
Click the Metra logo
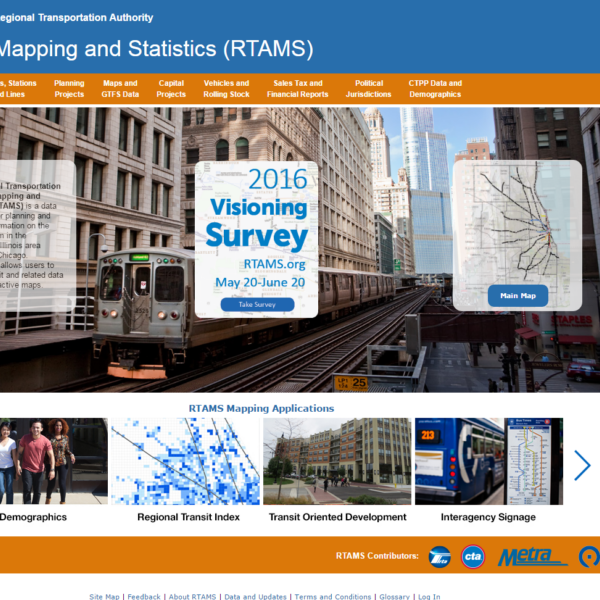532,557
